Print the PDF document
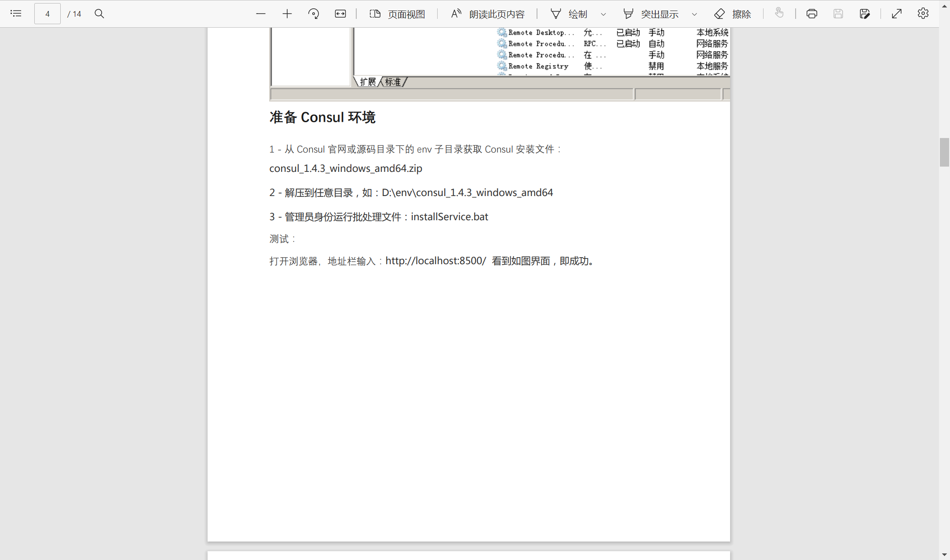 pyautogui.click(x=812, y=14)
